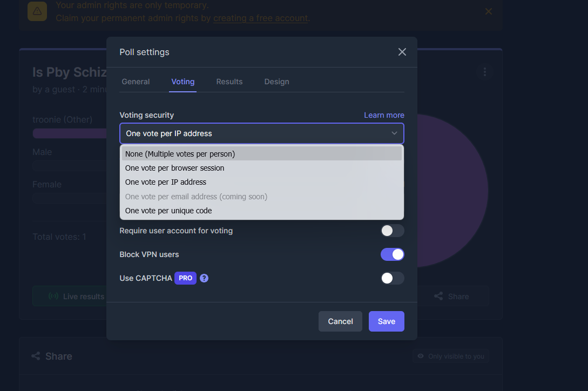
Task: Click the Block VPN users label
Action: (149, 254)
